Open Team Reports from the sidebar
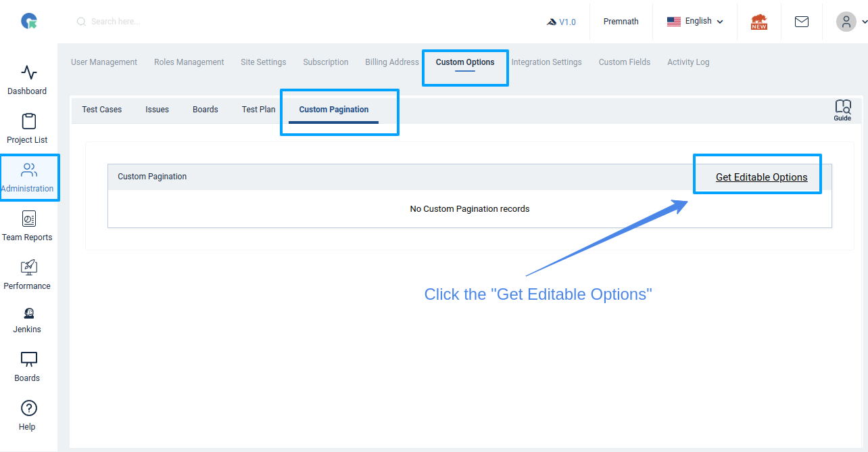 (x=27, y=226)
